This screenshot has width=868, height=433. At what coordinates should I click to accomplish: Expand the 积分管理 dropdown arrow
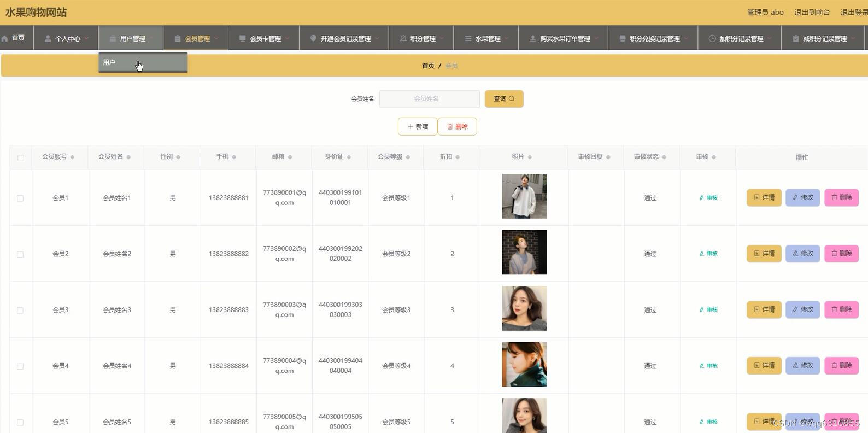(x=442, y=38)
